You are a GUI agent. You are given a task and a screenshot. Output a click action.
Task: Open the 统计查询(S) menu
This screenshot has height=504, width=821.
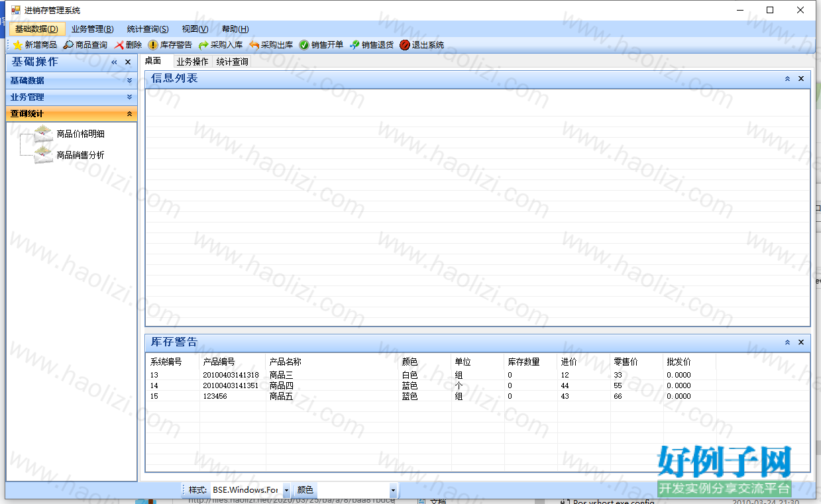[x=148, y=29]
